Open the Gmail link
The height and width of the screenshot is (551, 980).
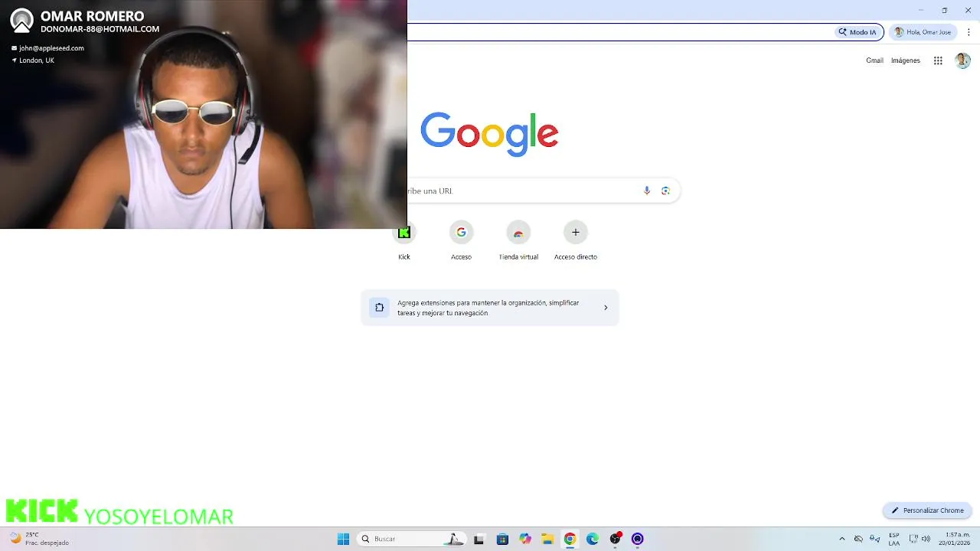pyautogui.click(x=874, y=60)
